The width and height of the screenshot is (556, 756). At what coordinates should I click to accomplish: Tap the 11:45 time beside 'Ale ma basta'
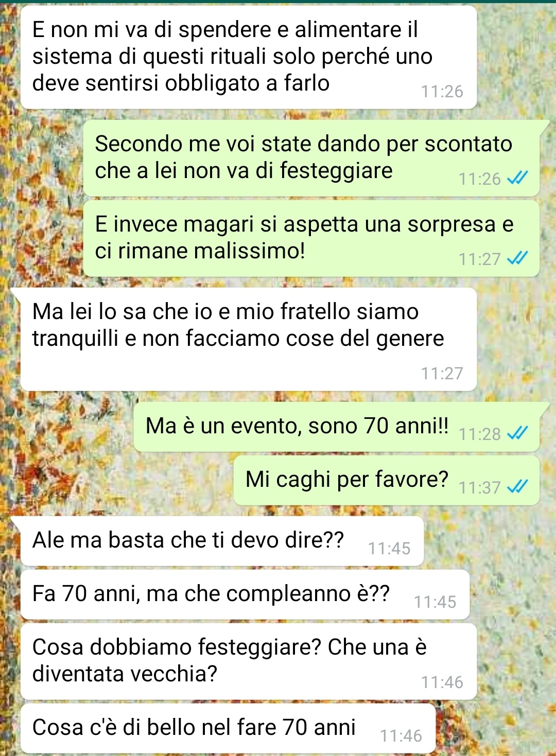click(389, 548)
